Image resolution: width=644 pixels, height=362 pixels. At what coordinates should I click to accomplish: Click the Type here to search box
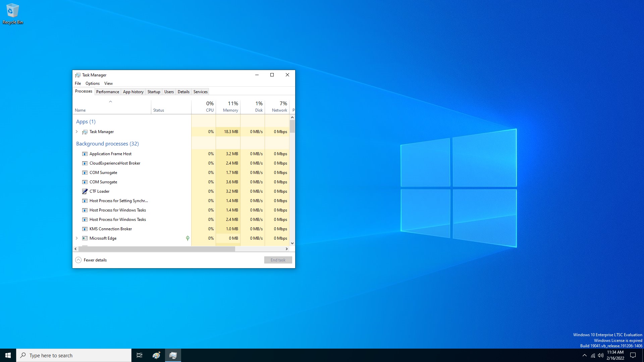[74, 355]
